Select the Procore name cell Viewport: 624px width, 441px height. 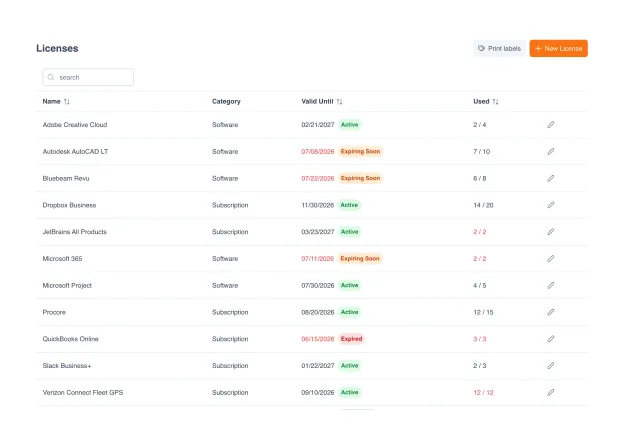point(54,312)
